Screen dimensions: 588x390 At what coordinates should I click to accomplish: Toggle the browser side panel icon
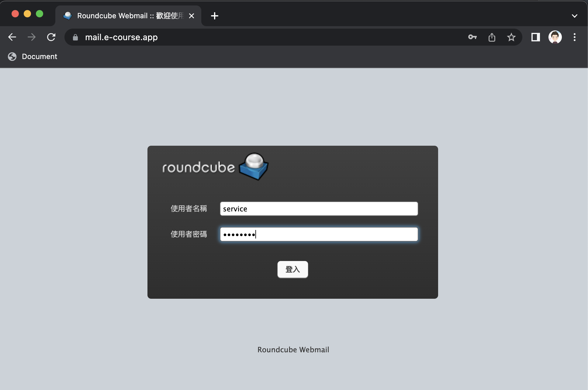(536, 37)
